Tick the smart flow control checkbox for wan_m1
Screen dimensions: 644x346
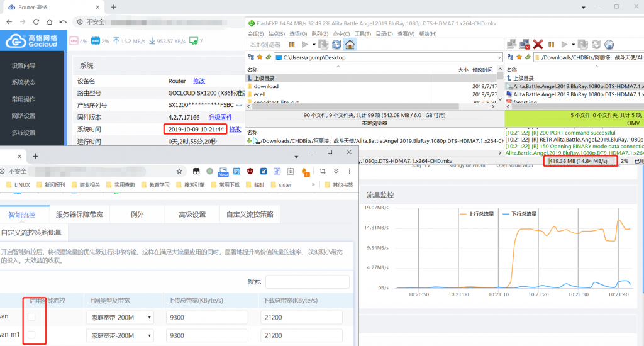coord(31,336)
